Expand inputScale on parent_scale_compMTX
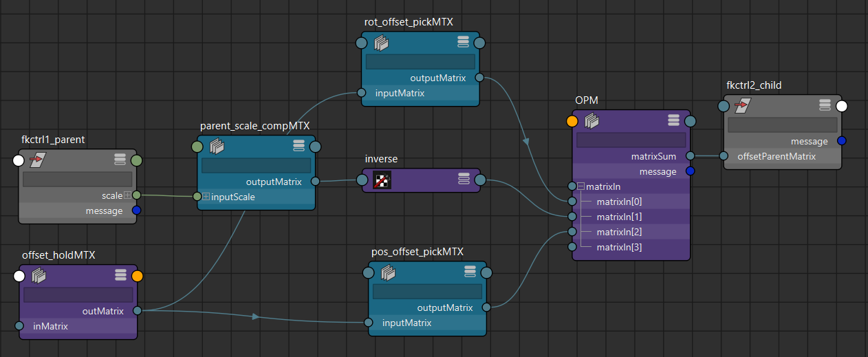The height and width of the screenshot is (357, 868). 206,197
